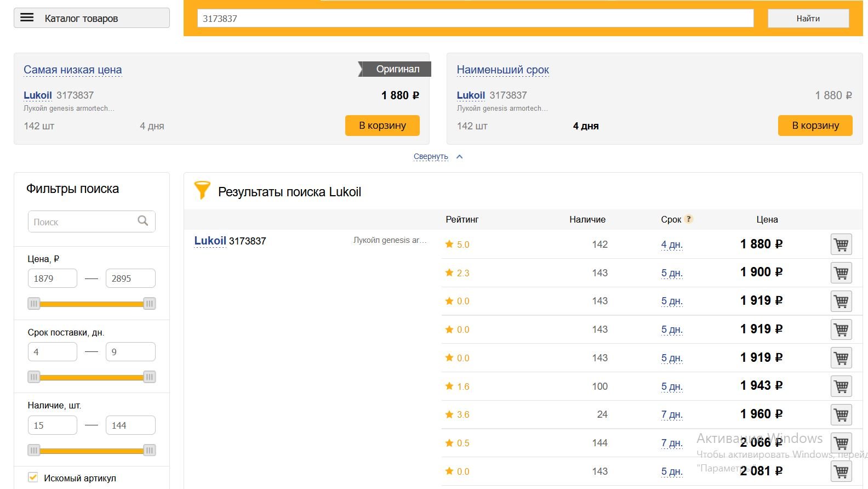Sort by the Рейтинг column header
868x489 pixels.
click(x=462, y=219)
